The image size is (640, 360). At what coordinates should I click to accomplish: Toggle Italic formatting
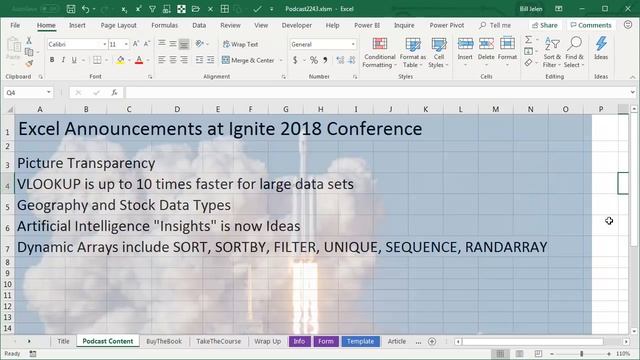pos(63,60)
